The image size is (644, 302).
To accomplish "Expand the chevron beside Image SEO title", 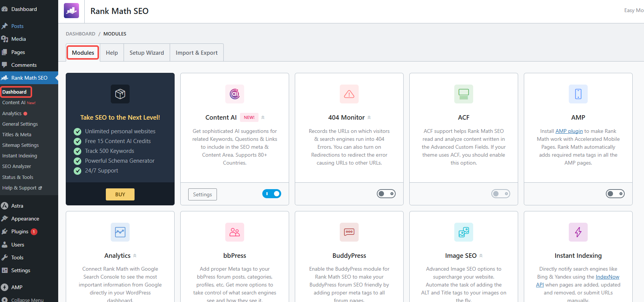I will (481, 256).
